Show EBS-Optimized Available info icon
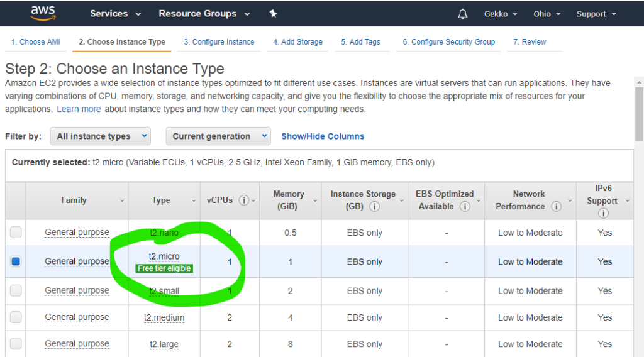The height and width of the screenshot is (357, 644). 465,206
